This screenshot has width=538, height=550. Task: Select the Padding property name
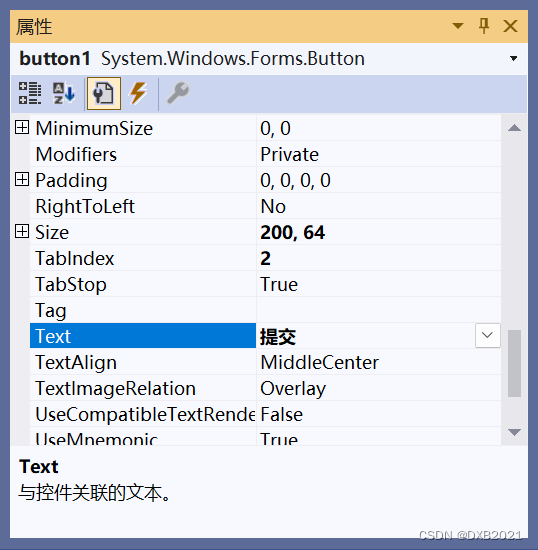tap(71, 181)
